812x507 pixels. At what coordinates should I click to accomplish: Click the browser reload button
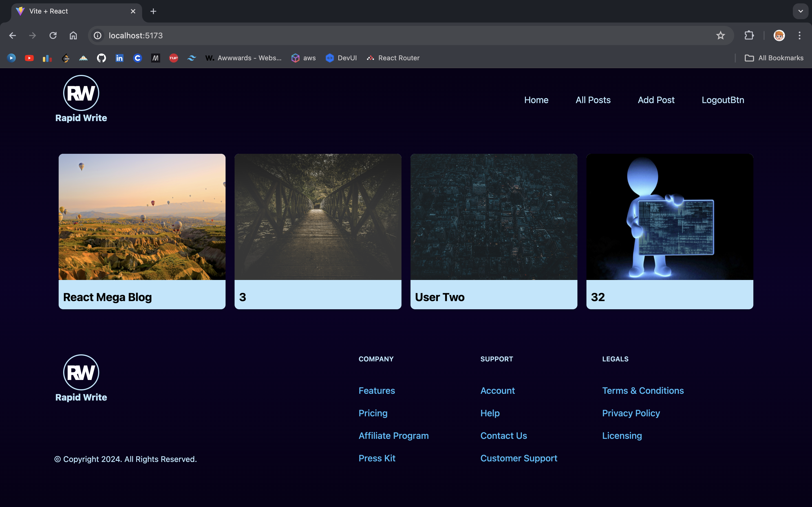pos(53,35)
